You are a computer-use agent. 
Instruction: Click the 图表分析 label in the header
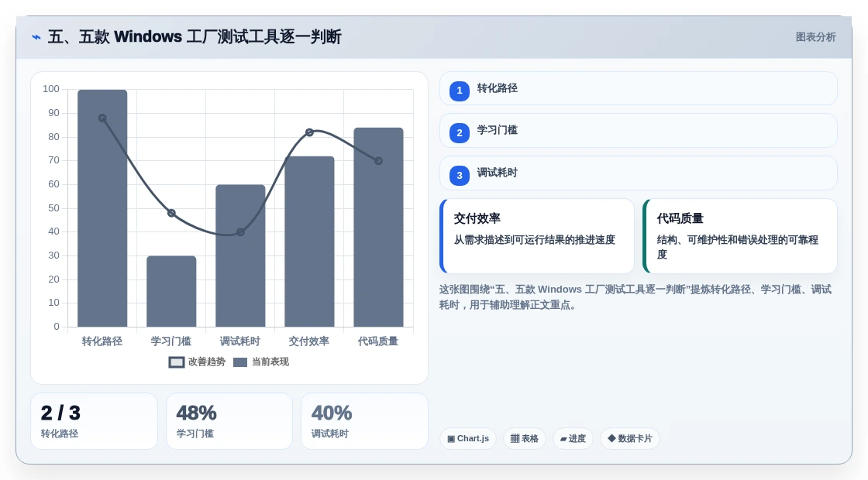pyautogui.click(x=815, y=37)
